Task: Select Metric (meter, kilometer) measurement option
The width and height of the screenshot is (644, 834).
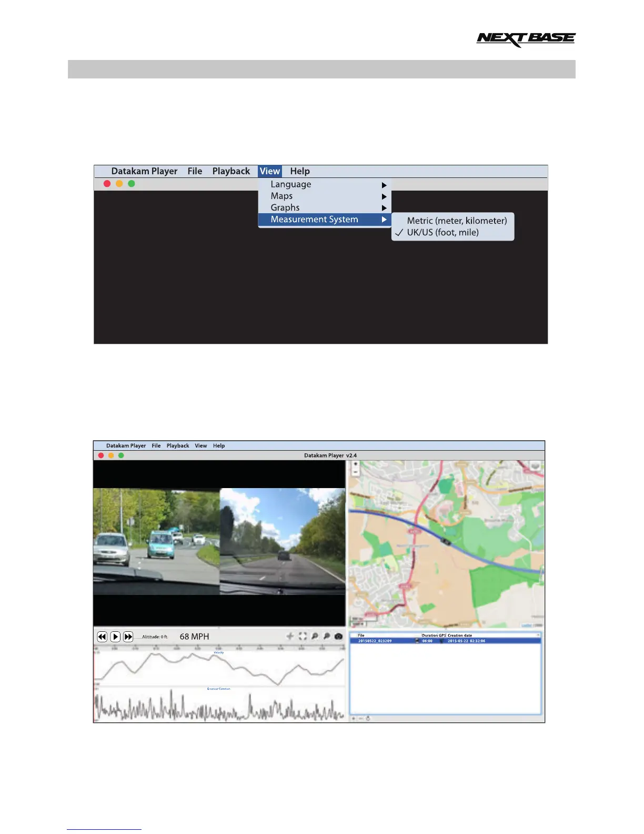Action: click(457, 221)
